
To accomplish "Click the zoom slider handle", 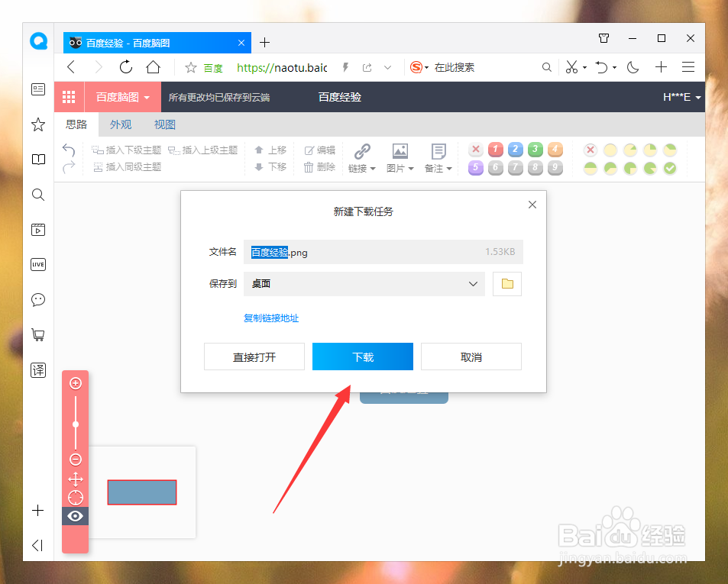I will click(76, 424).
